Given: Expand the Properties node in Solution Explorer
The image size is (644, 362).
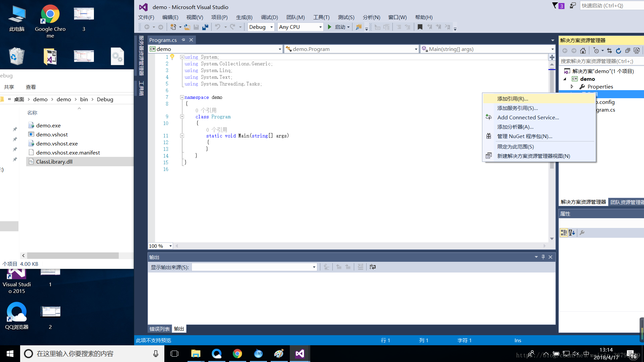Looking at the screenshot, I should coord(572,86).
